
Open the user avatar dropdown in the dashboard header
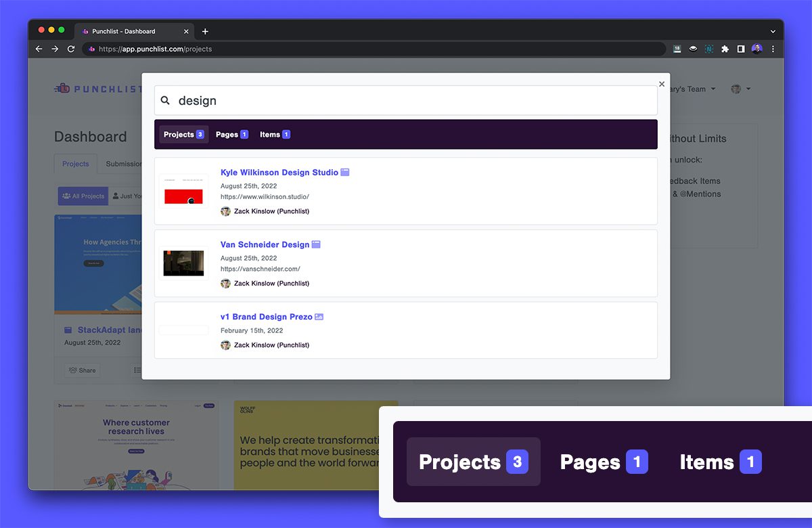(740, 89)
